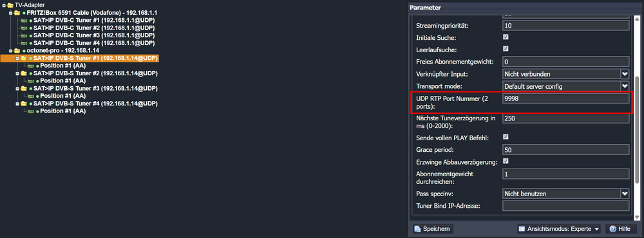Image resolution: width=644 pixels, height=238 pixels.
Task: Disable Erzwinge Abbauverzögerung checkbox
Action: click(x=506, y=161)
